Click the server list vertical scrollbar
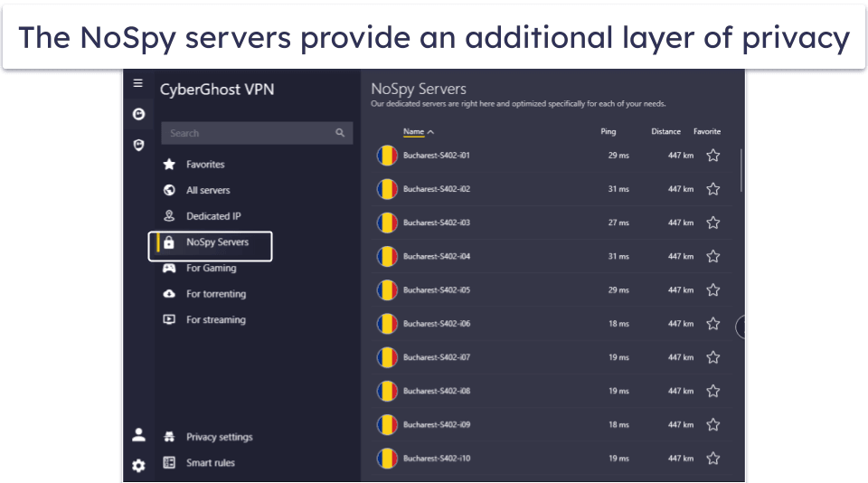The image size is (868, 483). pyautogui.click(x=741, y=167)
